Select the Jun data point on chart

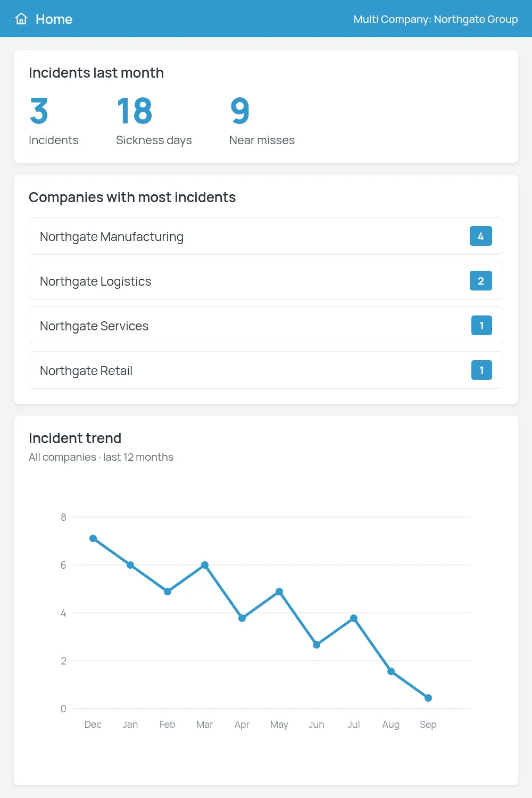(317, 645)
